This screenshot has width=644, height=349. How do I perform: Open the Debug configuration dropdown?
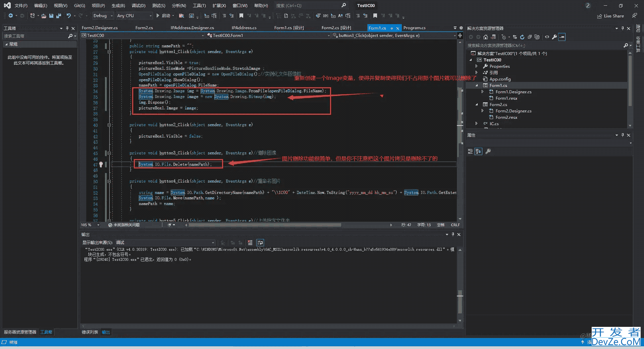[103, 16]
